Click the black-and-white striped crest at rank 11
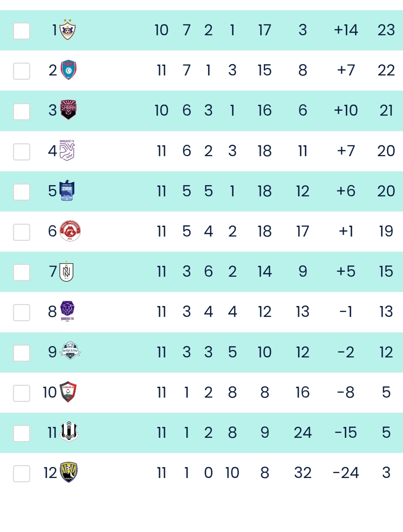Image resolution: width=403 pixels, height=532 pixels. coord(69,432)
